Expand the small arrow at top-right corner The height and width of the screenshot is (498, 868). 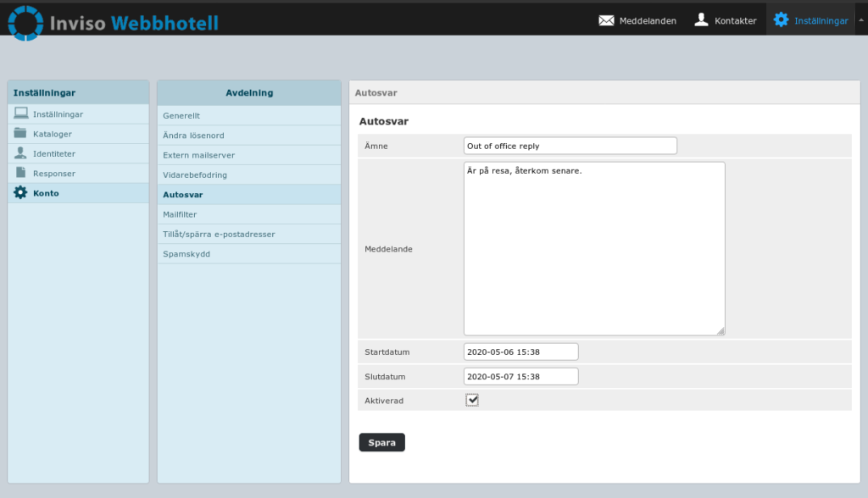862,19
